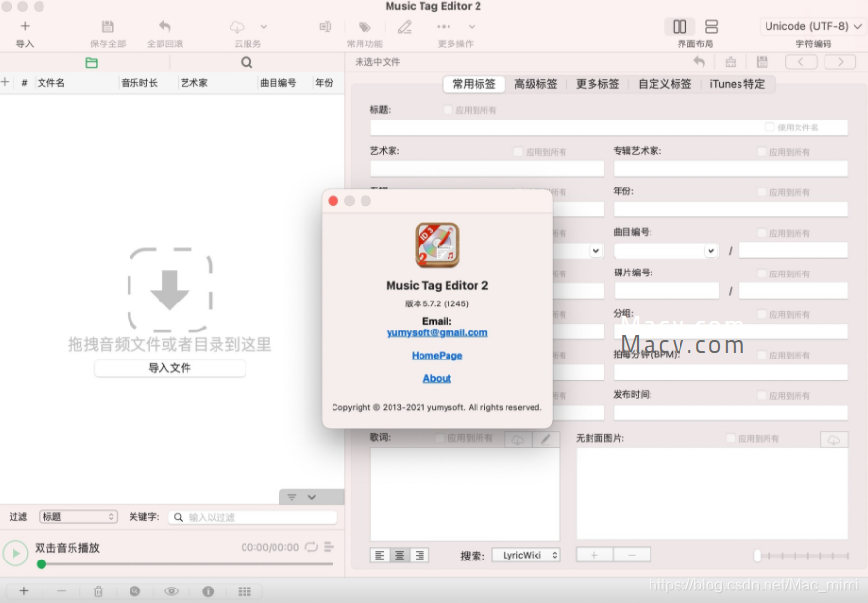
Task: Click the 年份 input field
Action: click(x=730, y=209)
